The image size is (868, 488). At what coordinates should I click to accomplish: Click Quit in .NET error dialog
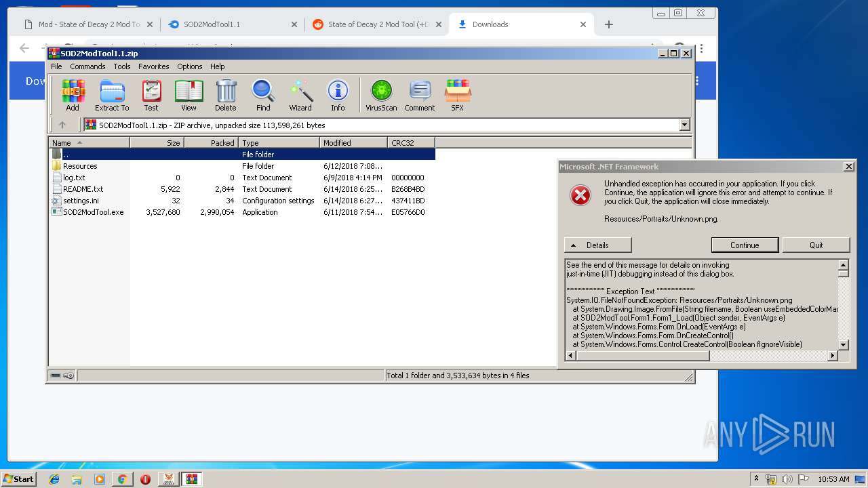point(816,245)
